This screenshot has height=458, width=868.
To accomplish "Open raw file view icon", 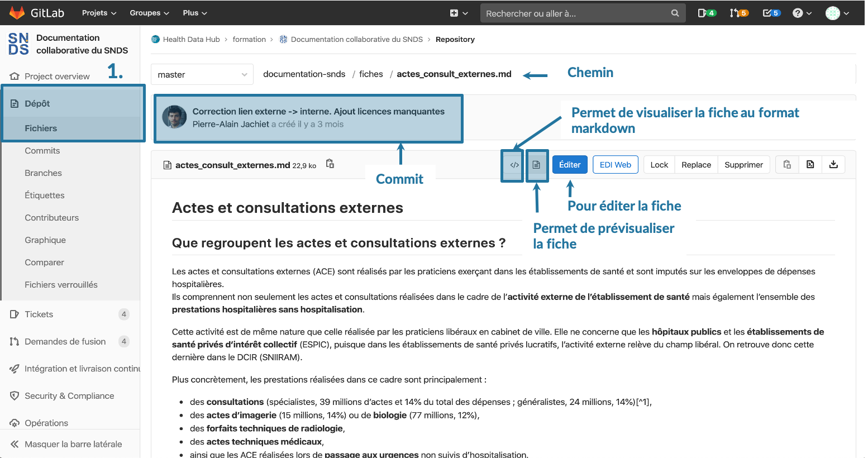I will 810,165.
